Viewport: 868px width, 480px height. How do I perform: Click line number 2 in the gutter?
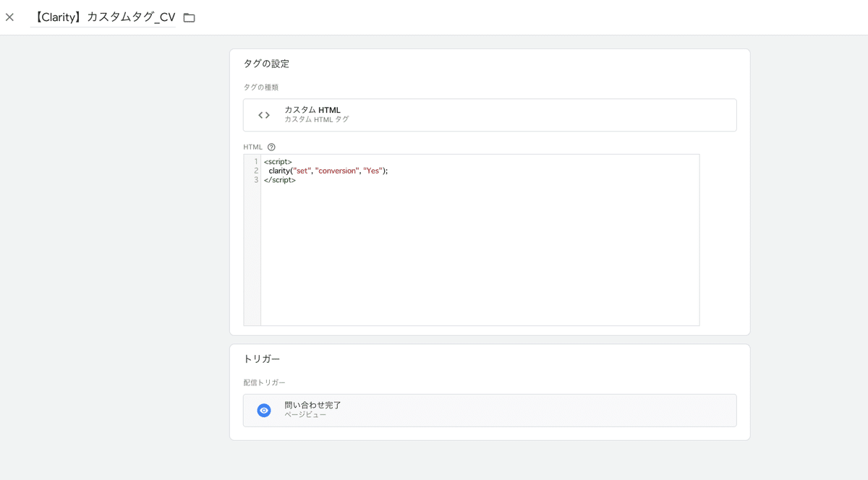pos(256,171)
